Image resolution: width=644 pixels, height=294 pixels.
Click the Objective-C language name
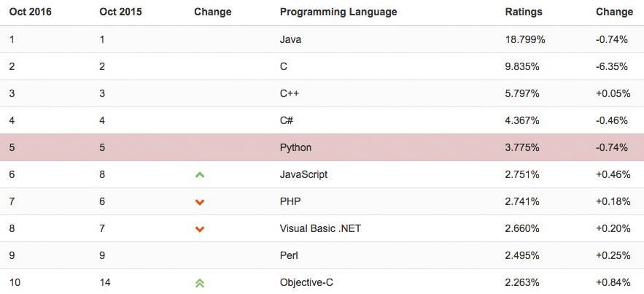(308, 282)
